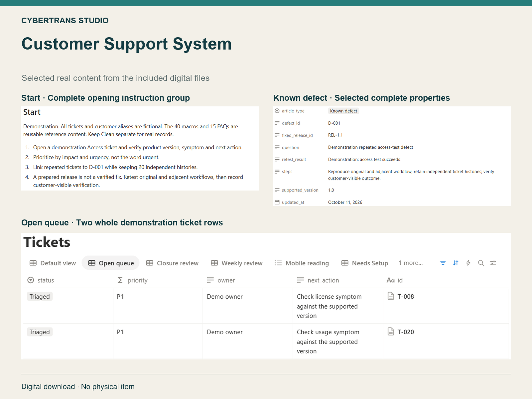Click the D-001 defect_id value

pyautogui.click(x=334, y=123)
